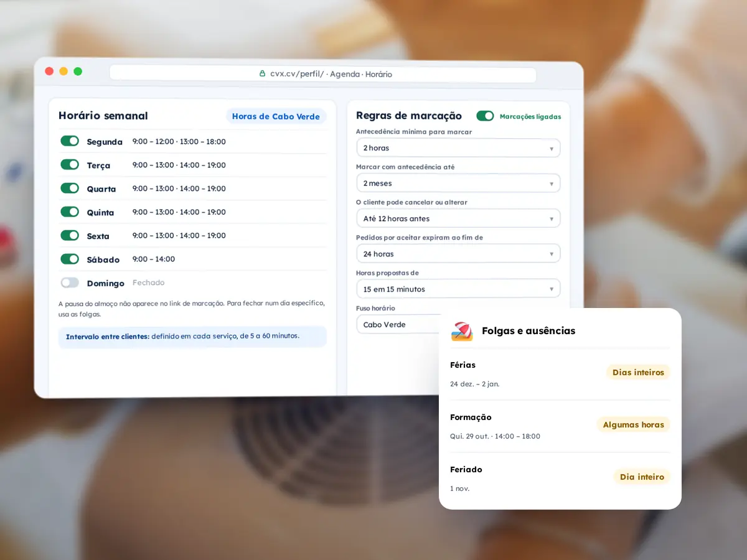The width and height of the screenshot is (747, 560).
Task: Expand the 2 meses advance booking dropdown
Action: click(x=458, y=183)
